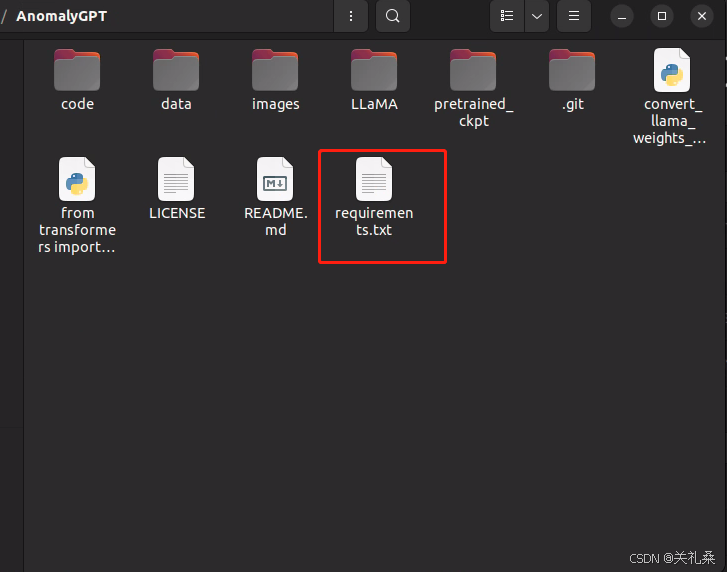Click the 'images' folder name label
727x572 pixels.
275,104
